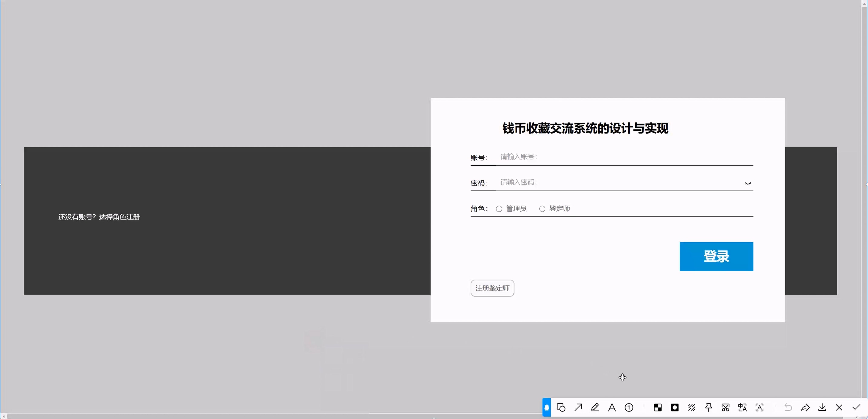Select the numbered marker tool
868x419 pixels.
coord(629,407)
